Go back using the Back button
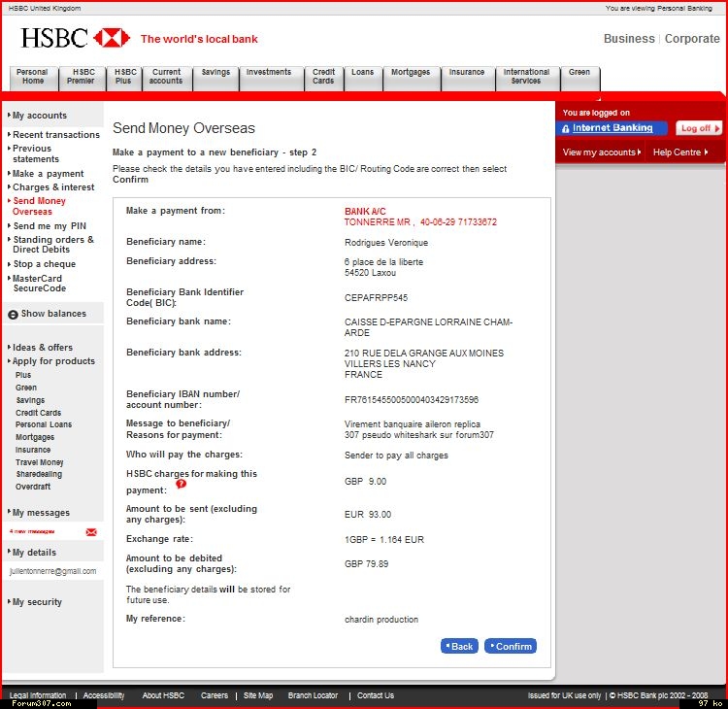This screenshot has height=709, width=728. (459, 646)
